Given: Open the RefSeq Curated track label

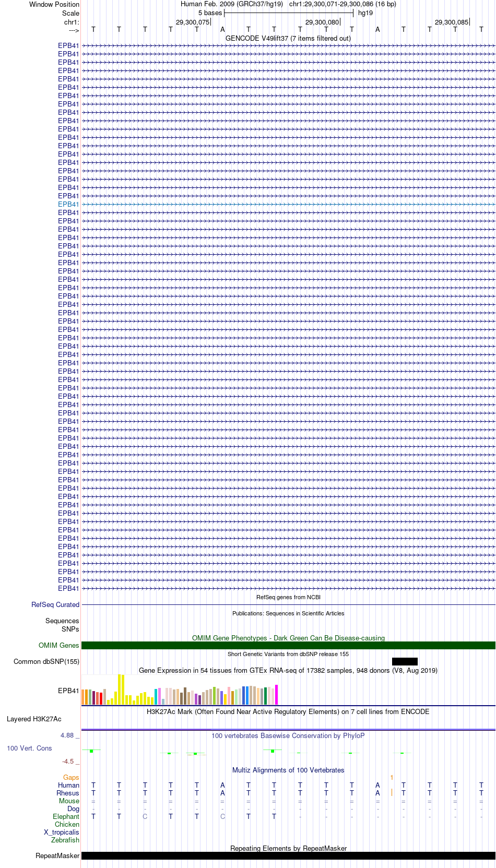Looking at the screenshot, I should click(55, 604).
